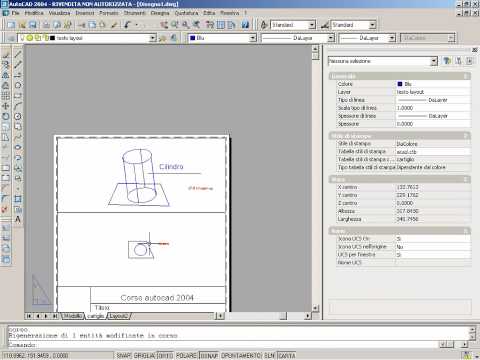The height and width of the screenshot is (360, 480).
Task: Open the File menu
Action: (x=15, y=13)
